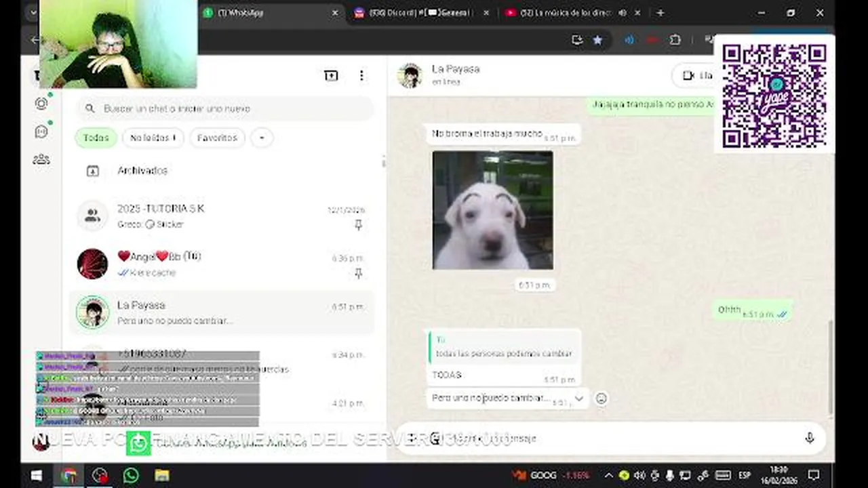Open the browser extensions puzzle icon
868x488 pixels.
(x=675, y=40)
